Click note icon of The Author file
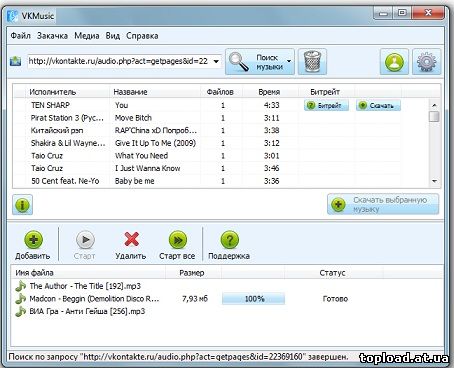The image size is (454, 368). (x=20, y=286)
